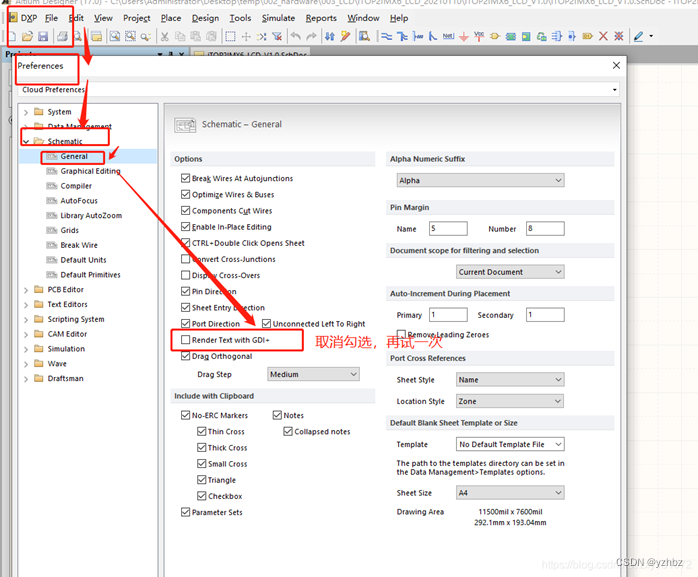The image size is (698, 577).
Task: Select the VCC power port tool
Action: (x=479, y=36)
